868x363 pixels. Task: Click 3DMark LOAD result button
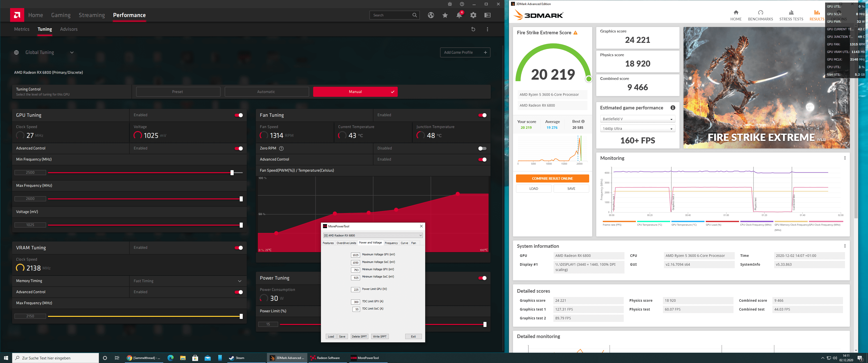533,189
